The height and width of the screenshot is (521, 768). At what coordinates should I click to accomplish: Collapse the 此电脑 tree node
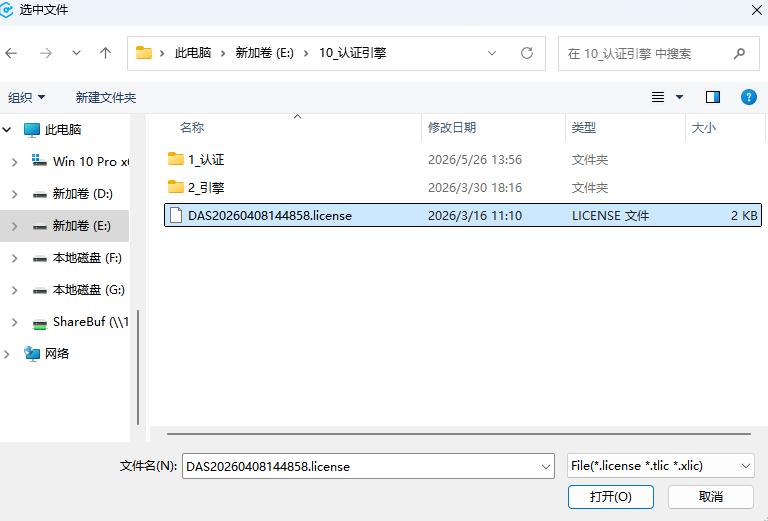[7, 130]
